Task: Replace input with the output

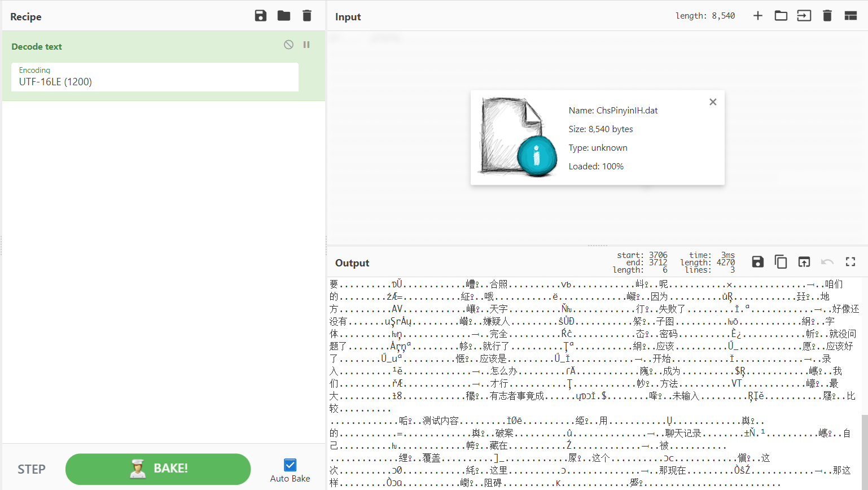Action: click(x=804, y=262)
